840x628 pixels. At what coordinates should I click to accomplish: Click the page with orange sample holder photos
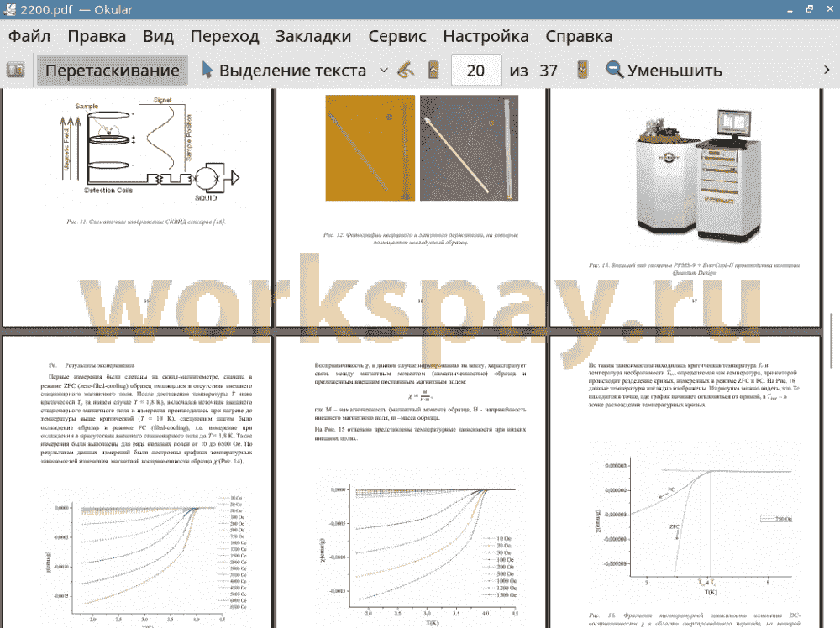point(411,207)
